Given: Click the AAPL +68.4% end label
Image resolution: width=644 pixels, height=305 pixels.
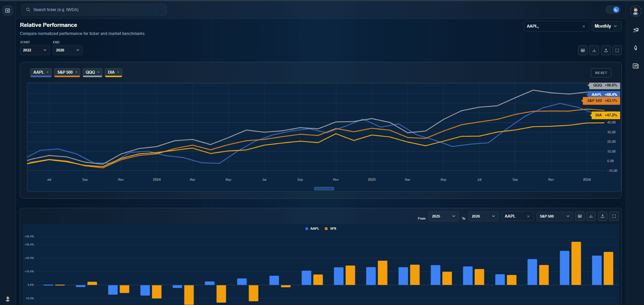Looking at the screenshot, I should (604, 94).
